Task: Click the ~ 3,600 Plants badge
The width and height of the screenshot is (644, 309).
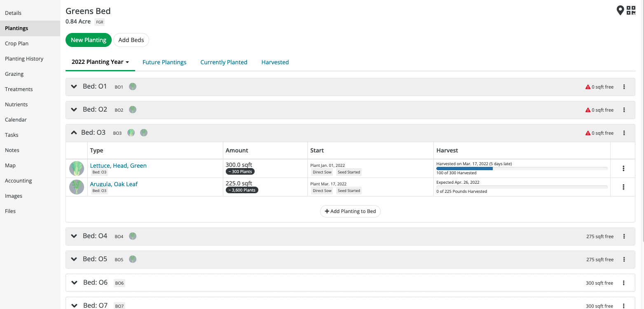Action: [242, 190]
